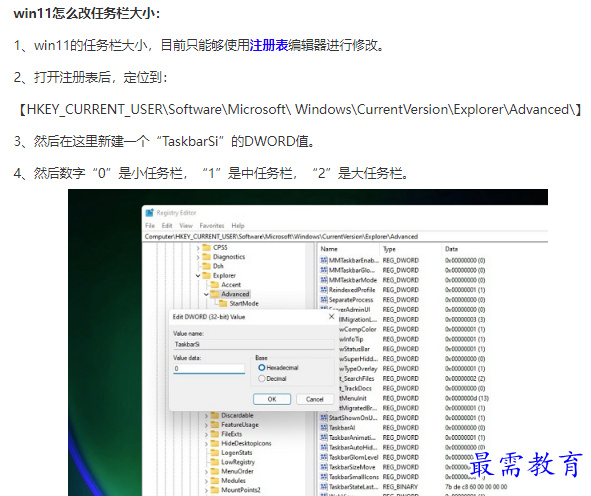Open the View menu in Registry Editor
591x496 pixels.
pyautogui.click(x=186, y=225)
